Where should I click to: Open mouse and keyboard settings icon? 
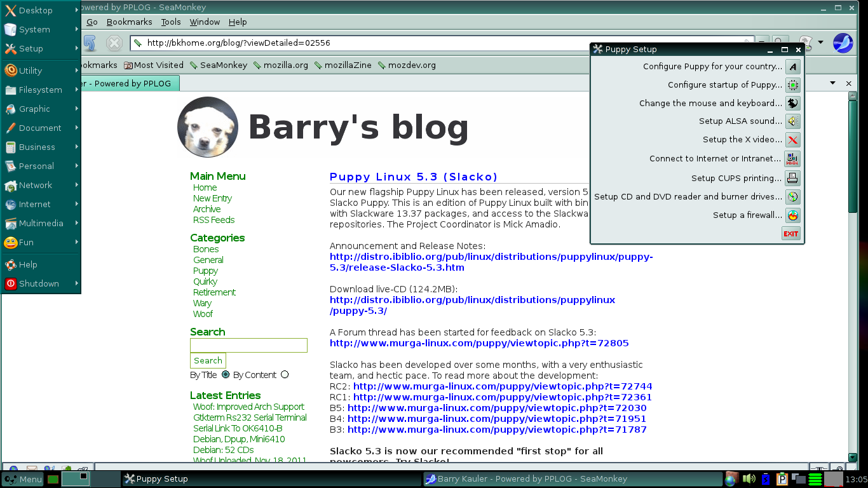point(792,104)
